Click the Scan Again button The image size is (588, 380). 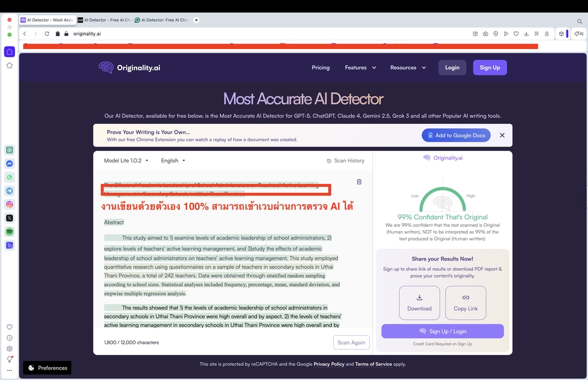click(352, 343)
